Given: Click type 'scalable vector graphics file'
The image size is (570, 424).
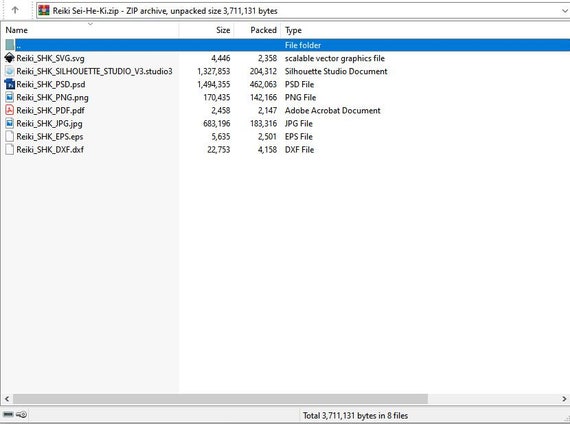Looking at the screenshot, I should [x=334, y=58].
